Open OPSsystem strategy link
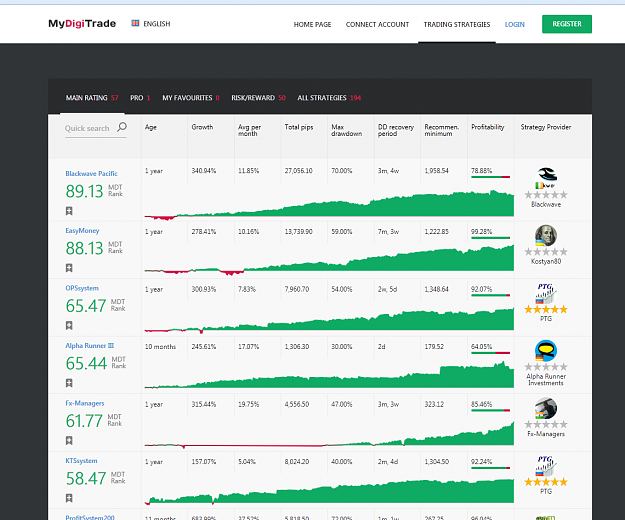The width and height of the screenshot is (625, 520). 82,288
